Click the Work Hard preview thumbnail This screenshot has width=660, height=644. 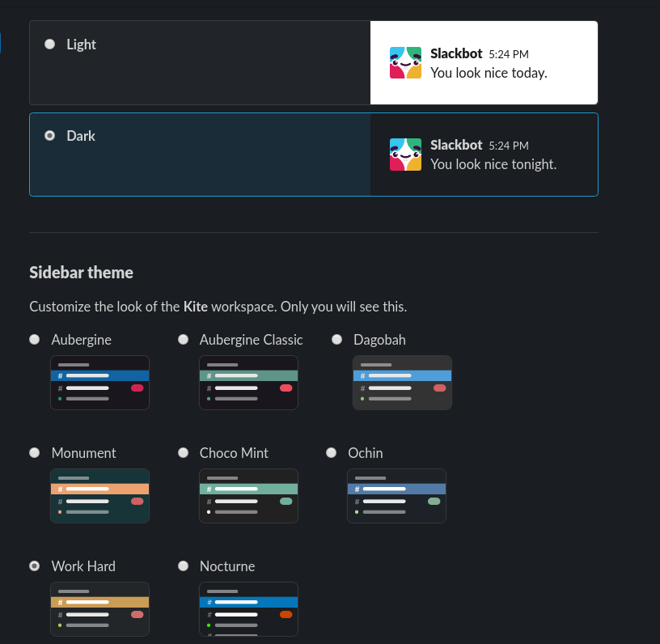(99, 609)
